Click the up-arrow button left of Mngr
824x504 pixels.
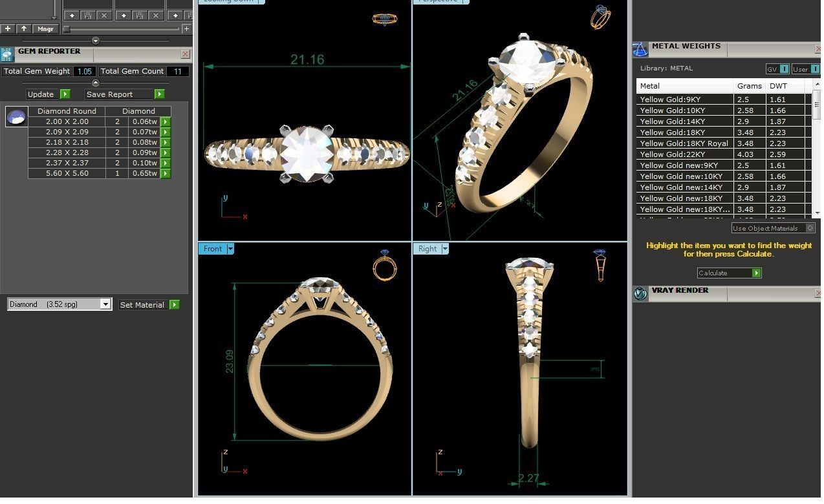click(24, 28)
